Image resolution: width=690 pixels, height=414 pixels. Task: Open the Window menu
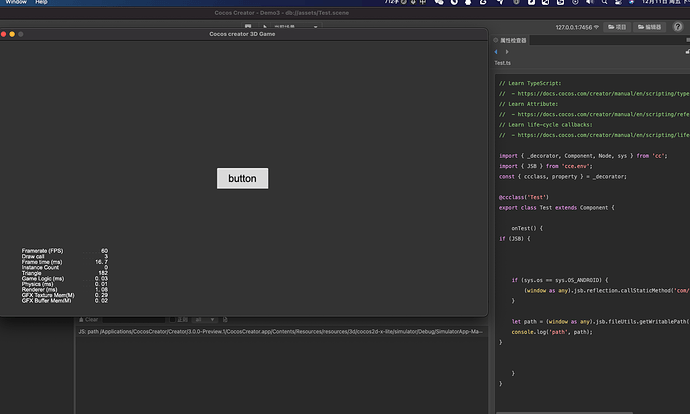[16, 3]
